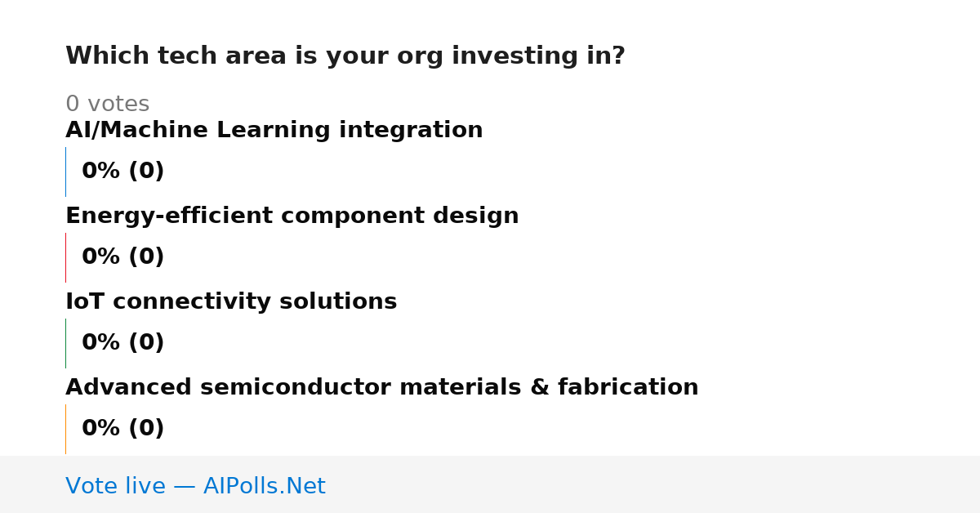This screenshot has height=513, width=980.
Task: Pick the IoT connectivity solutions option
Action: [231, 301]
